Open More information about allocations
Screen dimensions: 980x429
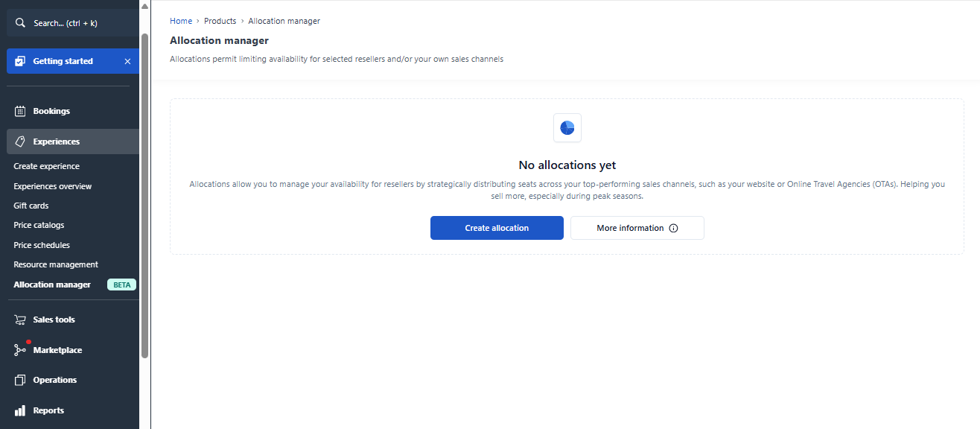[637, 228]
